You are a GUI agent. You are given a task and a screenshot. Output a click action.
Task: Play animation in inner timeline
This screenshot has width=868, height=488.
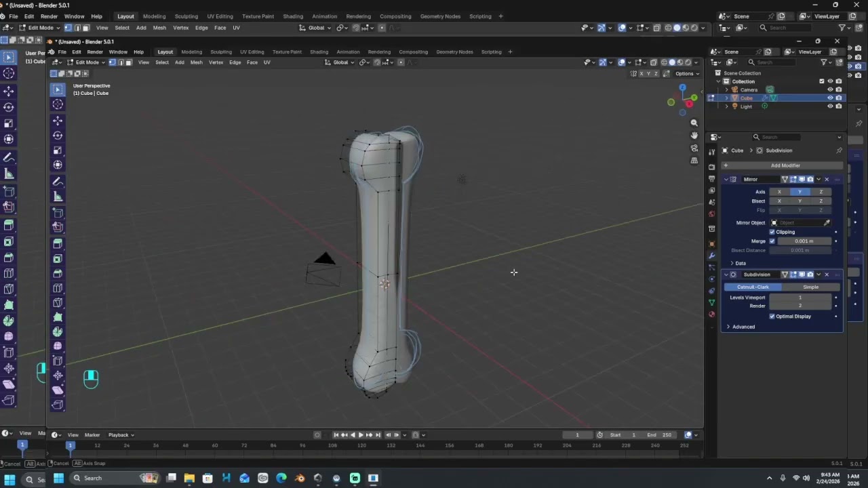click(x=361, y=435)
